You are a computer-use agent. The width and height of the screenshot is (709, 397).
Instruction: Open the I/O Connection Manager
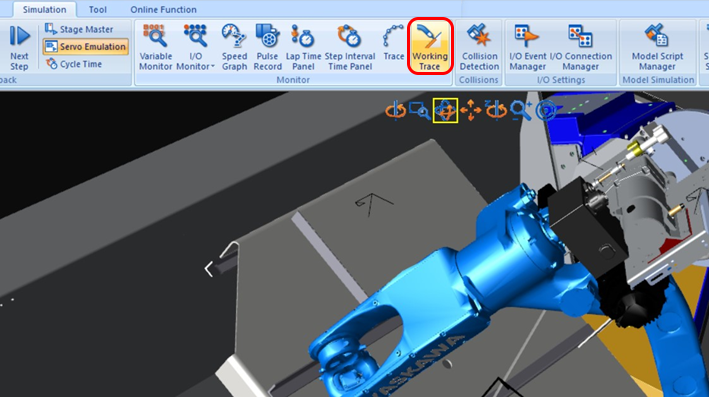(x=581, y=47)
